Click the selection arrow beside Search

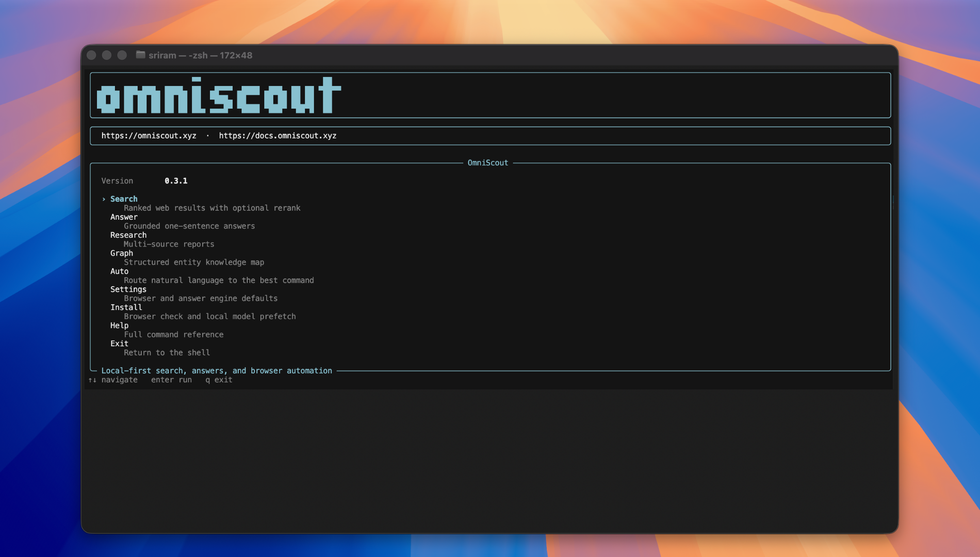point(104,199)
